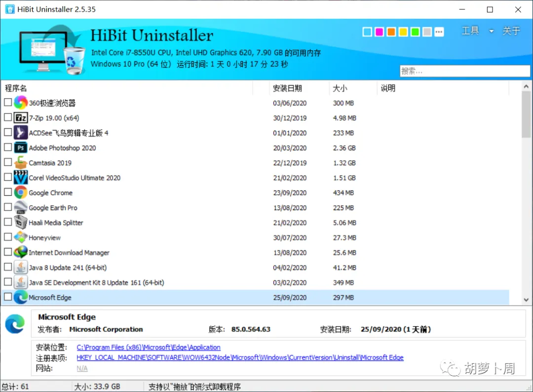Image resolution: width=533 pixels, height=392 pixels.
Task: Click the list scrollbar up arrow
Action: pyautogui.click(x=526, y=87)
